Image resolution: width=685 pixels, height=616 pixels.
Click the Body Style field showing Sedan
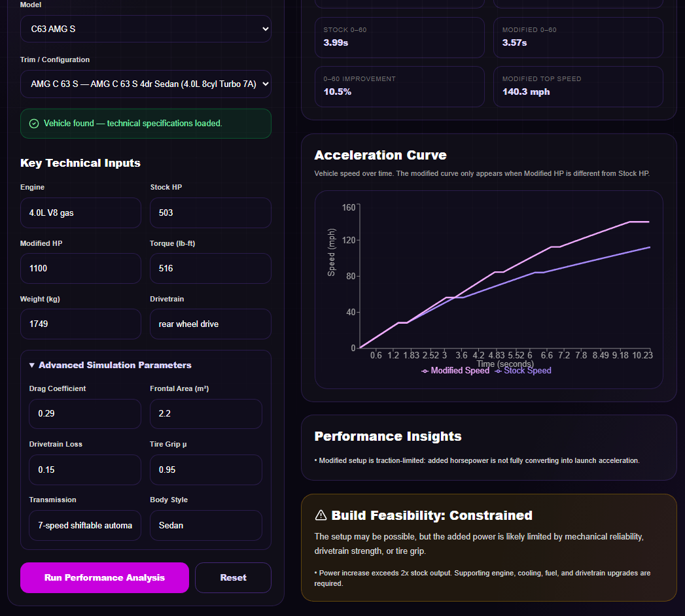(x=206, y=525)
